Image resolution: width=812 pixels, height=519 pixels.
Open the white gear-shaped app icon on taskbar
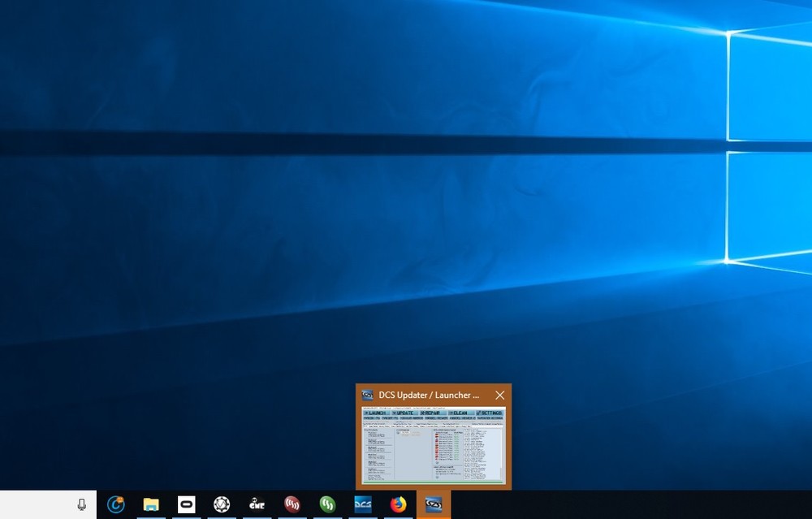pos(222,504)
